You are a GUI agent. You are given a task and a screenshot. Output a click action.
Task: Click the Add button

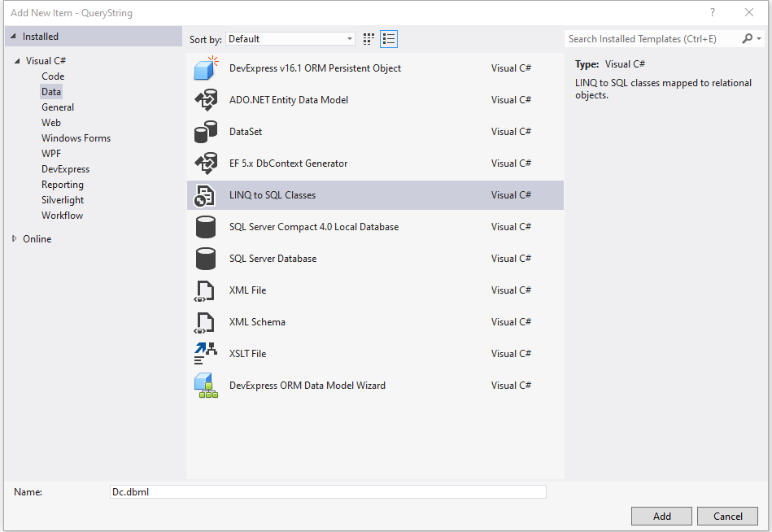[x=661, y=517]
